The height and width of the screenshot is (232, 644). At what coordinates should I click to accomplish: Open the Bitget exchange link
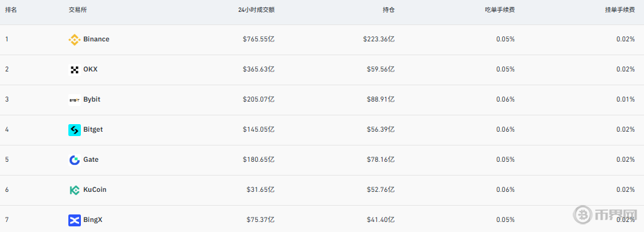click(93, 129)
